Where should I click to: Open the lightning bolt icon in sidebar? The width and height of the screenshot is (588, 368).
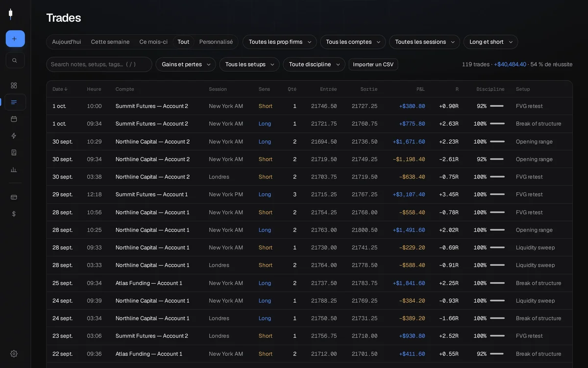click(x=14, y=135)
